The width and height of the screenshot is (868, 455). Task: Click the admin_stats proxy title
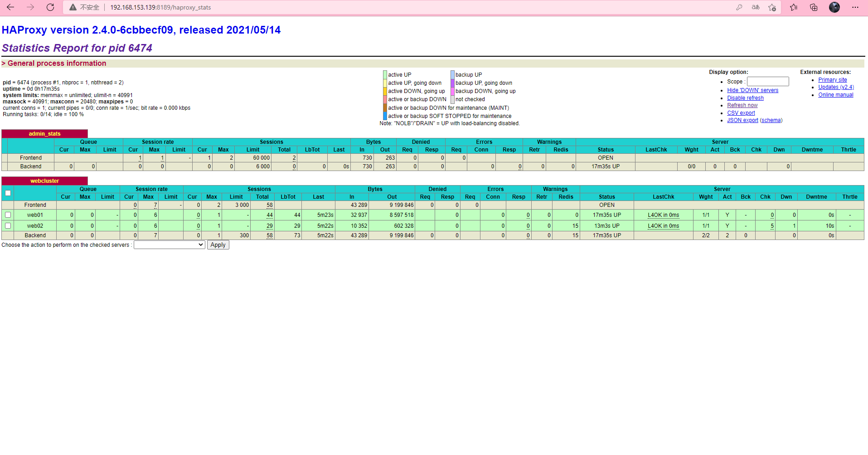click(x=44, y=134)
